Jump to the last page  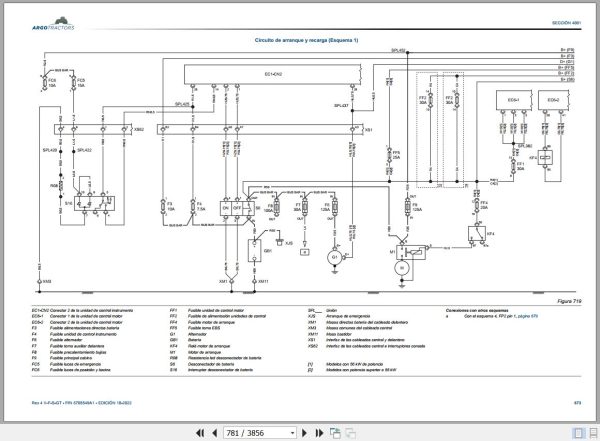pos(319,433)
